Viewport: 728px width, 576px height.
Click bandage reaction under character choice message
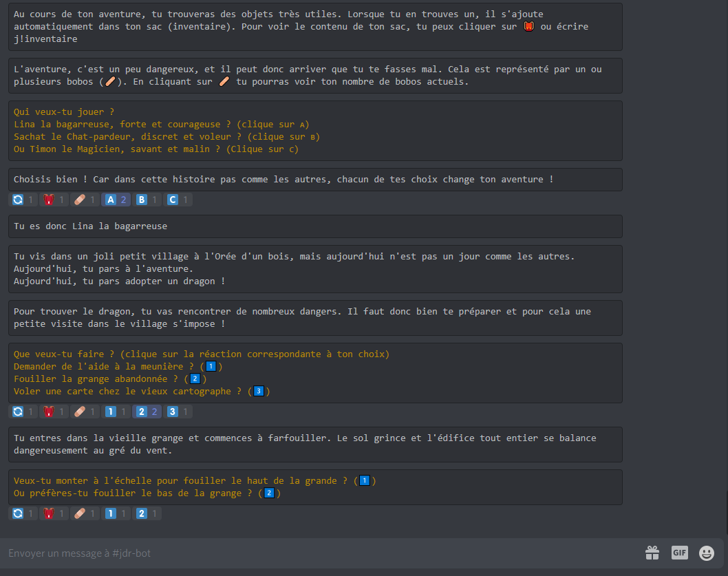[x=85, y=200]
